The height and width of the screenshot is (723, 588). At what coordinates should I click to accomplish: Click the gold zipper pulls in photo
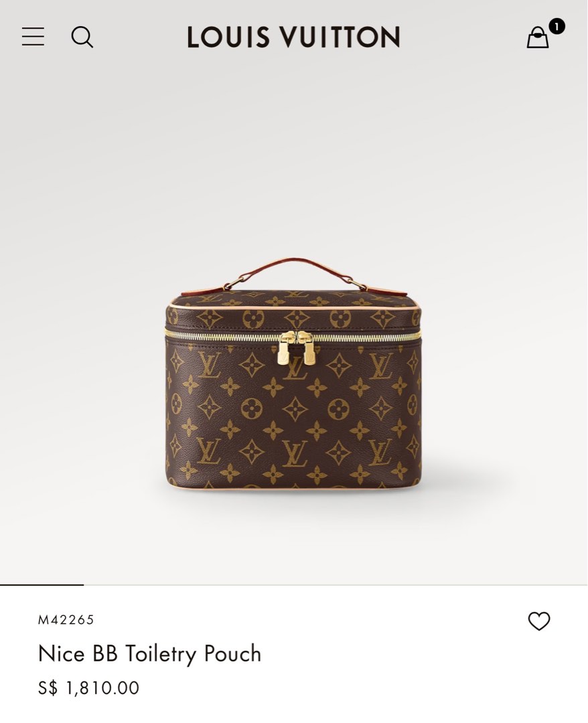[x=297, y=347]
